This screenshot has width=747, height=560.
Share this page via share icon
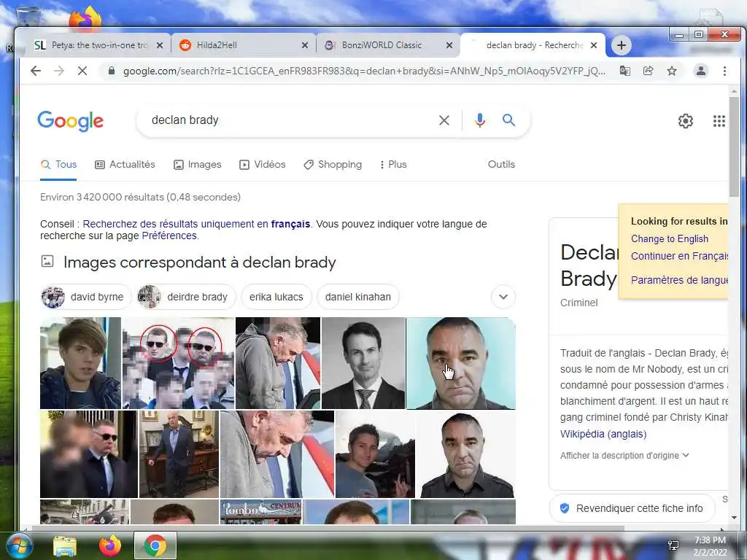648,71
